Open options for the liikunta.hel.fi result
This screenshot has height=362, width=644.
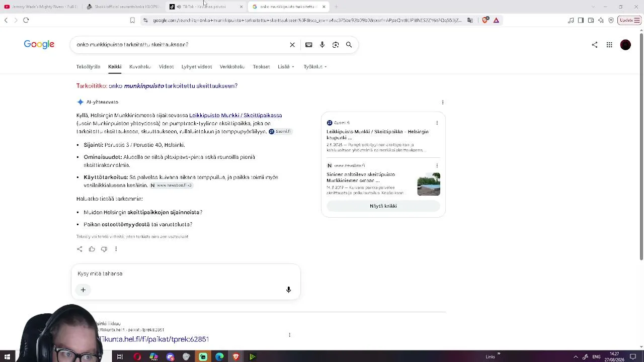click(x=289, y=335)
